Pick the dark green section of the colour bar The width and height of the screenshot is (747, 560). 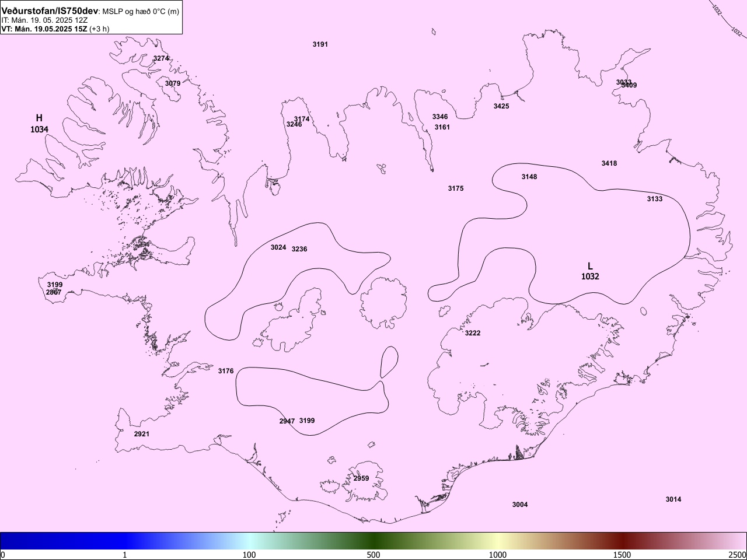pyautogui.click(x=373, y=541)
